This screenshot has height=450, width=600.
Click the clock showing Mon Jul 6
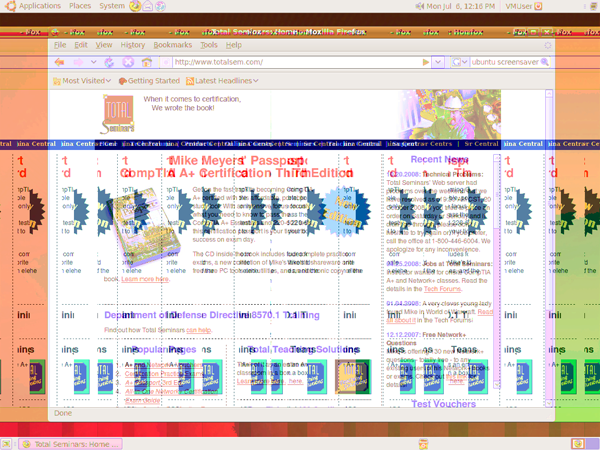[x=460, y=6]
